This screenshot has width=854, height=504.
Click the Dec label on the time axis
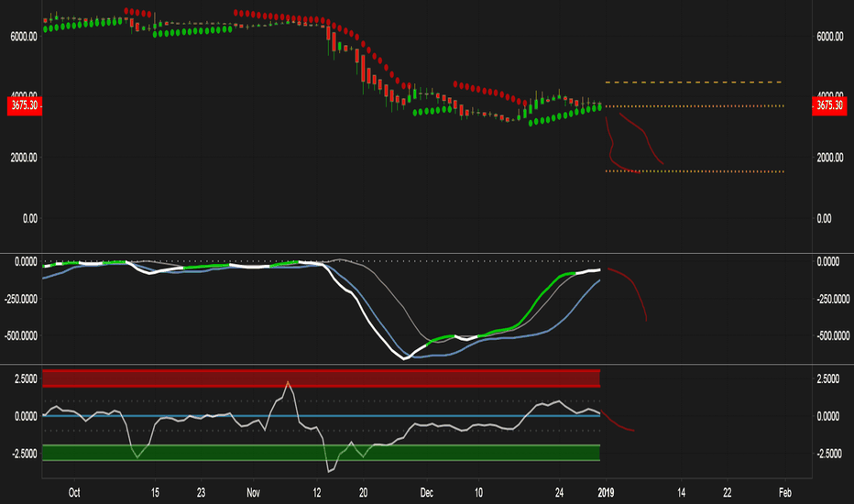pos(426,493)
